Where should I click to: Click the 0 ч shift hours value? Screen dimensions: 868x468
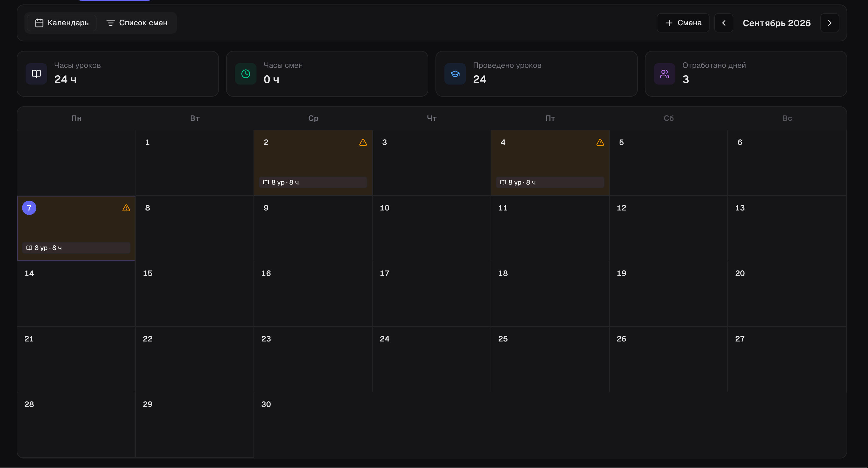coord(271,79)
